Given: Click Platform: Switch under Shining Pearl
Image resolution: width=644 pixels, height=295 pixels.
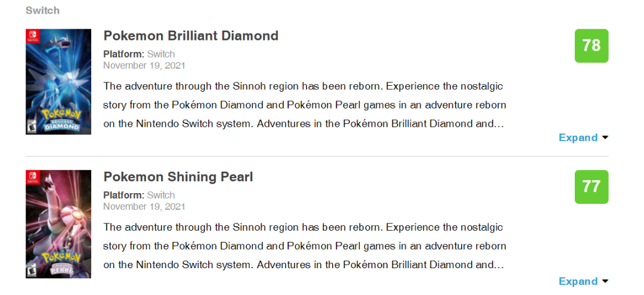Looking at the screenshot, I should tap(139, 195).
